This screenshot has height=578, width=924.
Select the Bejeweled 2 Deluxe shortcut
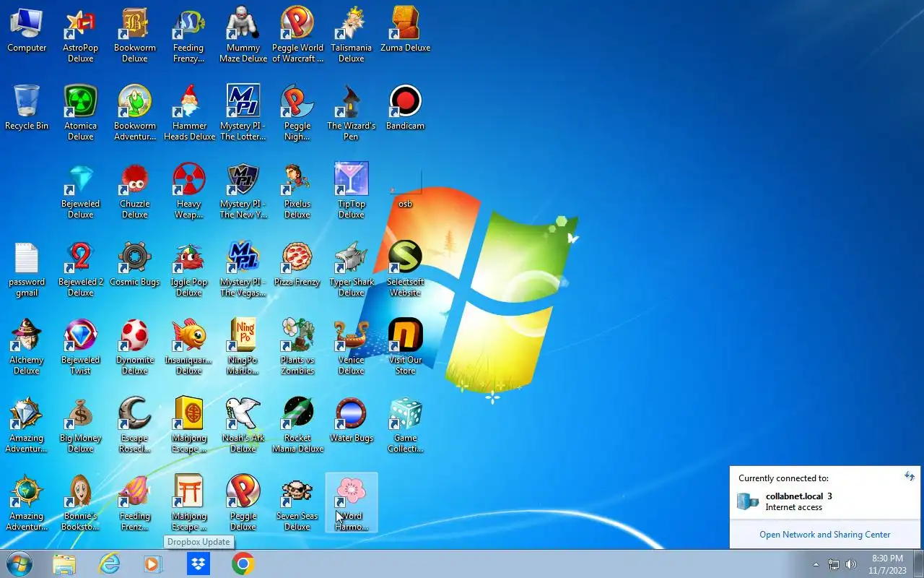(80, 269)
